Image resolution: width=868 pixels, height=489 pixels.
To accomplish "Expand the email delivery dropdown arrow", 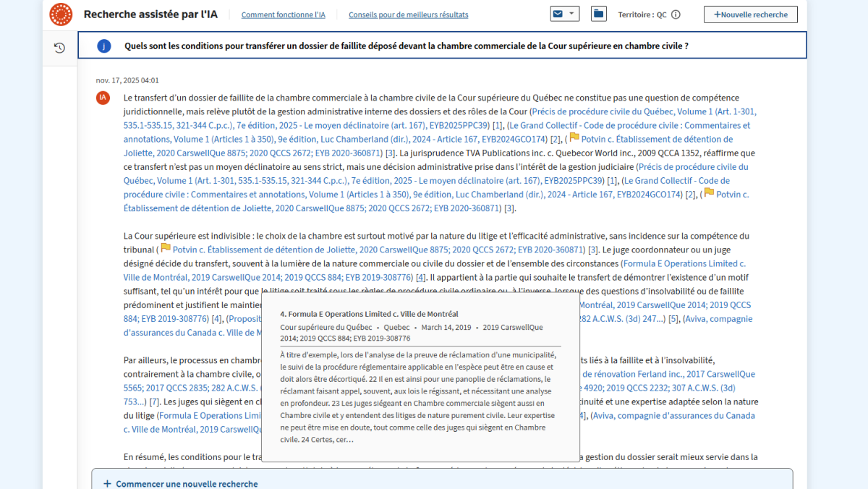I will [573, 14].
